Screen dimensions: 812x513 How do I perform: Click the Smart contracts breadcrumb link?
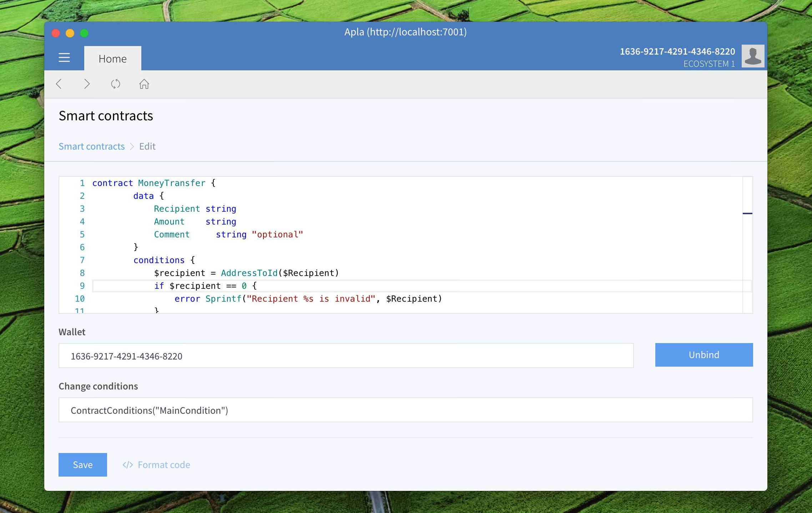(x=92, y=146)
